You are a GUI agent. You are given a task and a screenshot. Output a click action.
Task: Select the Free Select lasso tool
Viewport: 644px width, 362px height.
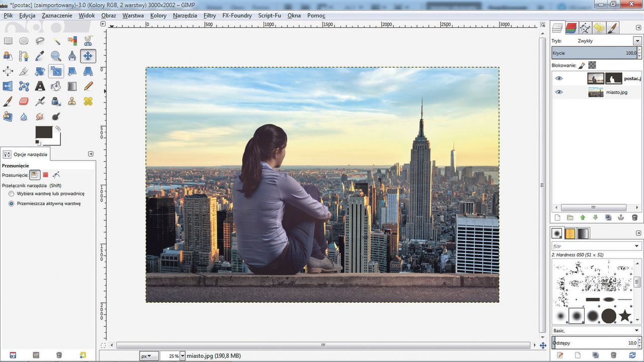coord(40,41)
